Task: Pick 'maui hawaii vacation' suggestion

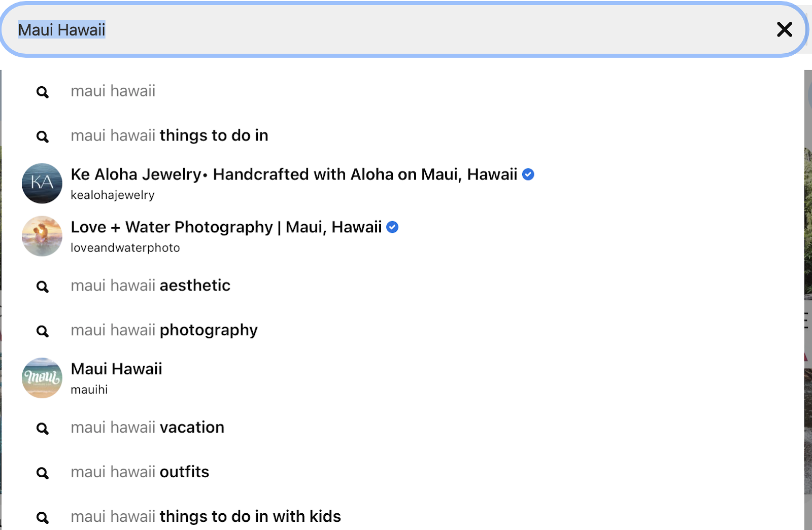Action: click(148, 428)
